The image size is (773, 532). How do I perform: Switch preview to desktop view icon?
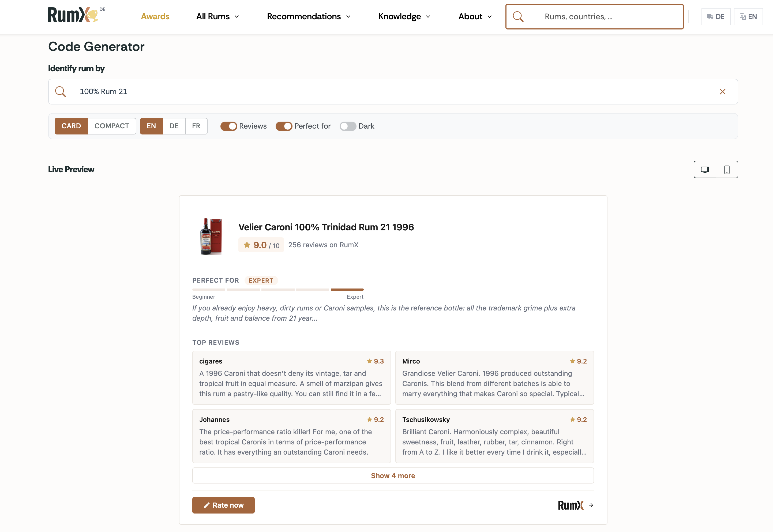pos(705,170)
